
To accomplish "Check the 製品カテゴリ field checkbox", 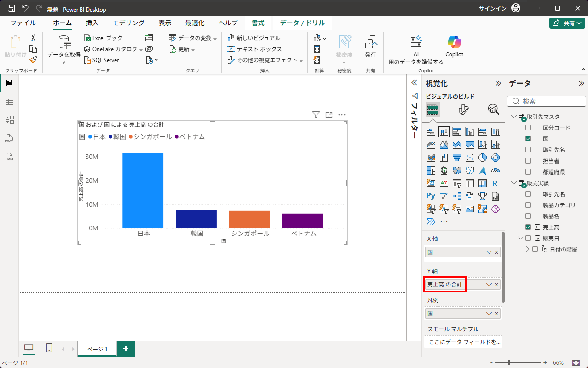I will pyautogui.click(x=528, y=205).
